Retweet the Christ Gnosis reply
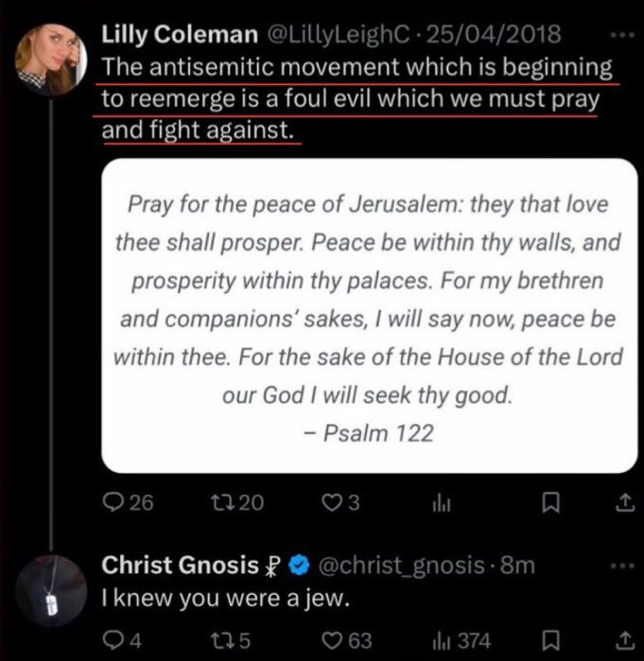This screenshot has width=644, height=661. click(x=230, y=641)
